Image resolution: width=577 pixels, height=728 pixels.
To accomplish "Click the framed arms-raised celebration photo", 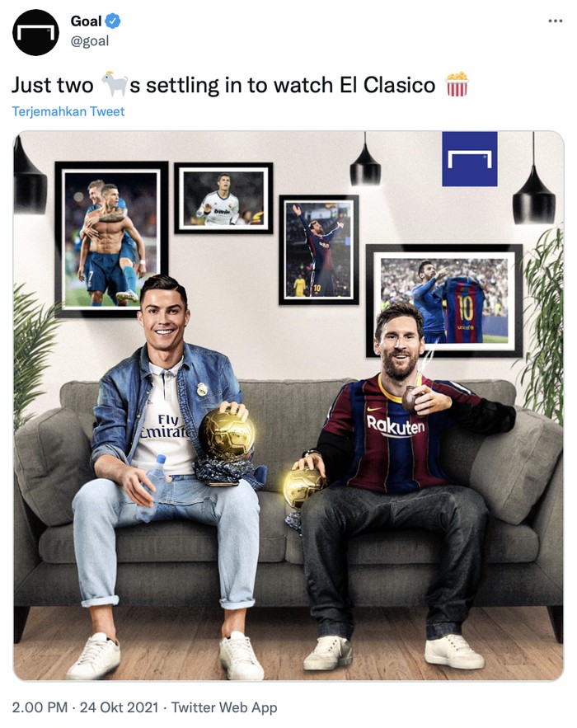I will [x=318, y=250].
